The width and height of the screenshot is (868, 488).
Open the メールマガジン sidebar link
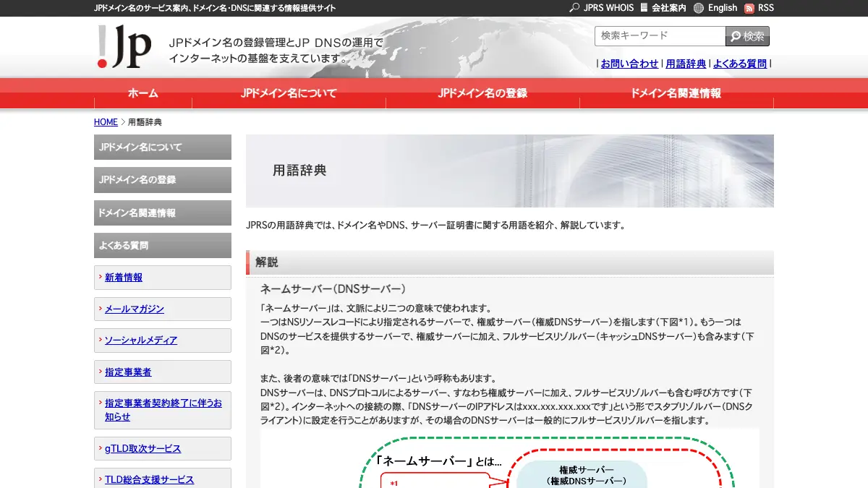(x=135, y=309)
